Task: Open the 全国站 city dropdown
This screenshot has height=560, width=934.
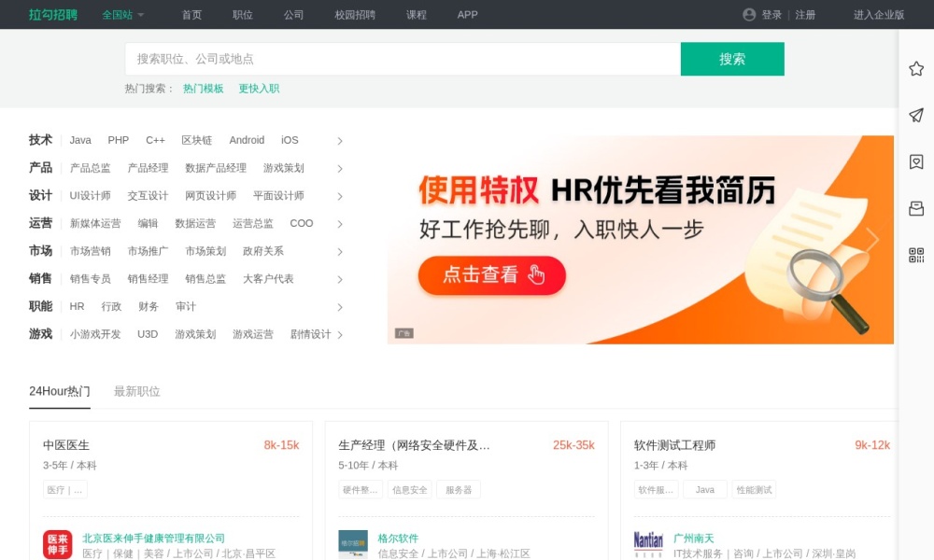Action: coord(122,15)
